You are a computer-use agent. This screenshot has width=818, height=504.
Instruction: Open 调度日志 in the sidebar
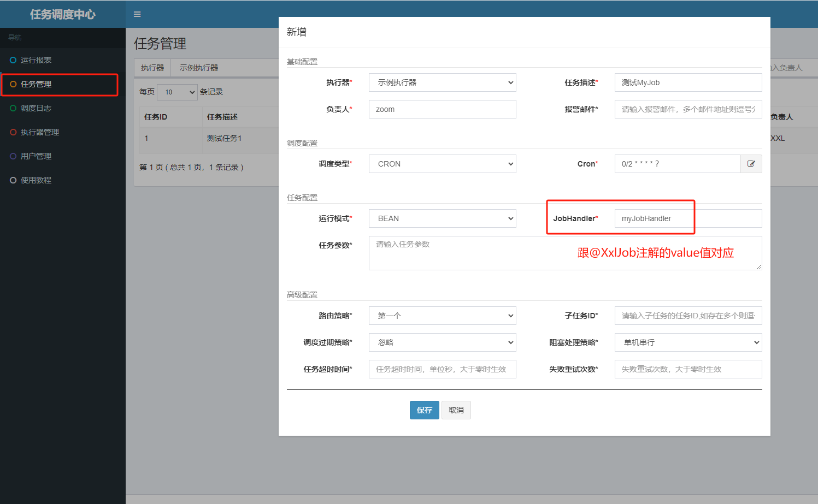(63, 108)
